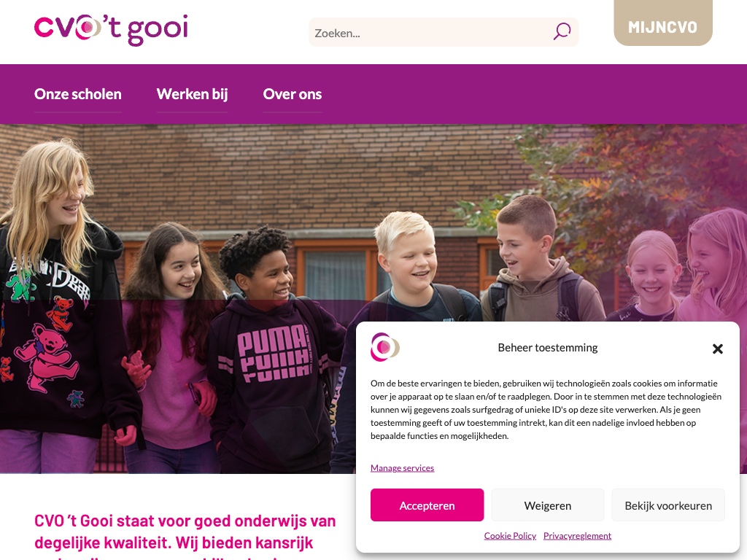Open the Over ons menu

pos(292,94)
